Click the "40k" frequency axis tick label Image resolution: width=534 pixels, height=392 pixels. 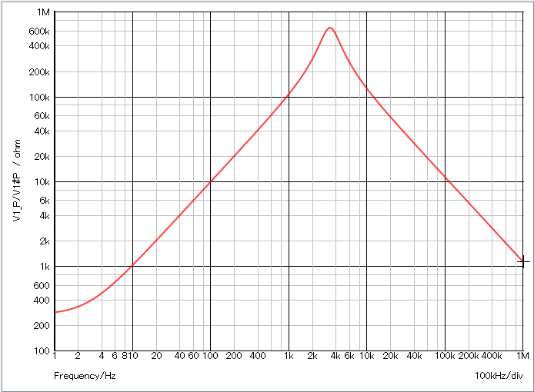coord(414,356)
